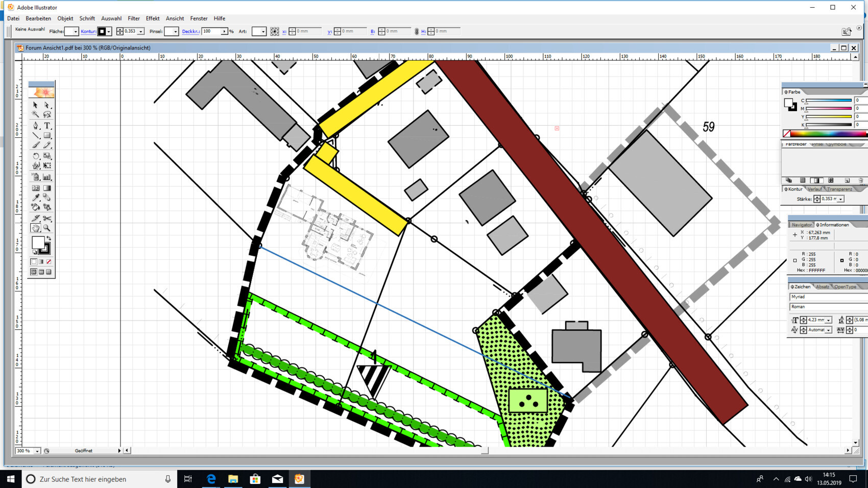Click the new swatch button in the Farbfelder panel
This screenshot has width=868, height=488.
[848, 180]
